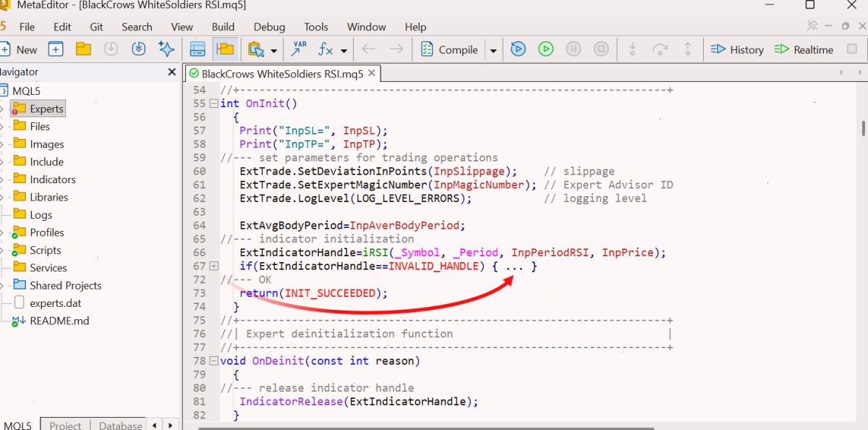
Task: Start debugging with the green play icon
Action: pyautogui.click(x=545, y=49)
